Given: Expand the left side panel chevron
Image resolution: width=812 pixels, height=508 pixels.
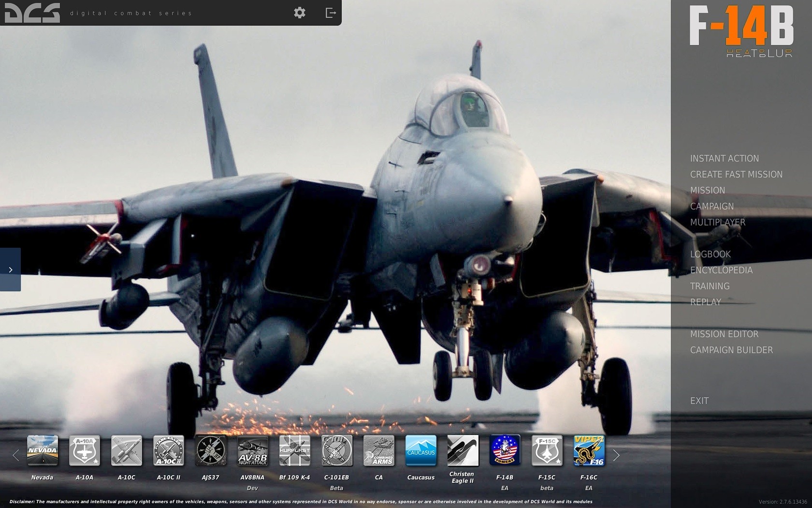Looking at the screenshot, I should pyautogui.click(x=10, y=269).
